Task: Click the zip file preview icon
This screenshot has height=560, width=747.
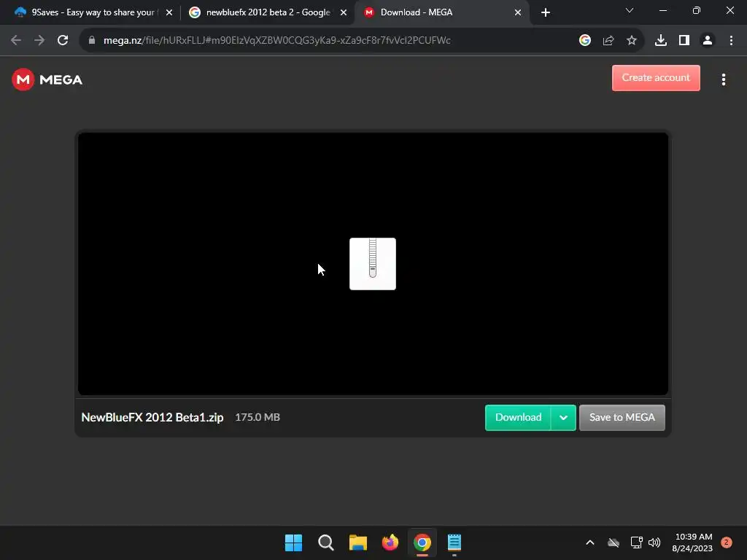Action: coord(373,264)
